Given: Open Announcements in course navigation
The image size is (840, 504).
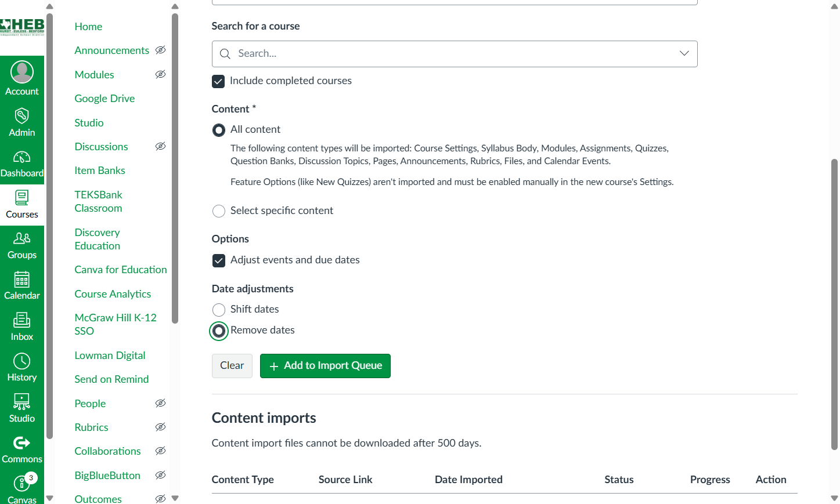Looking at the screenshot, I should 112,50.
